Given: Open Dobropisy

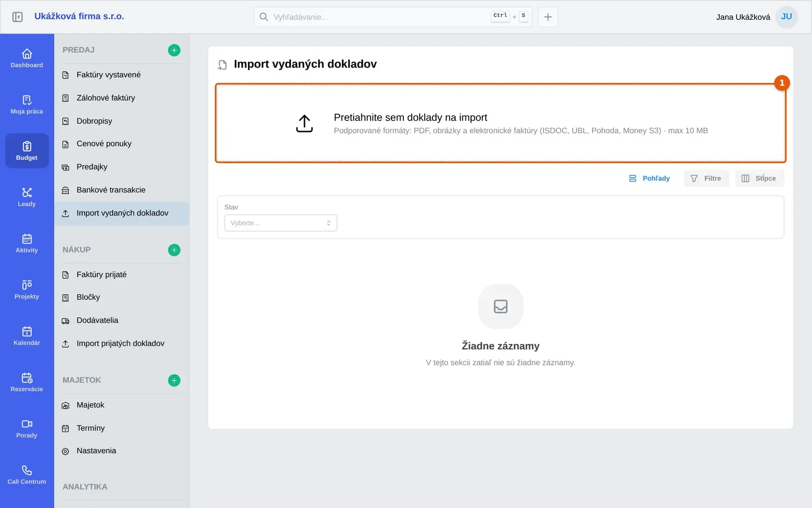Looking at the screenshot, I should (122, 121).
